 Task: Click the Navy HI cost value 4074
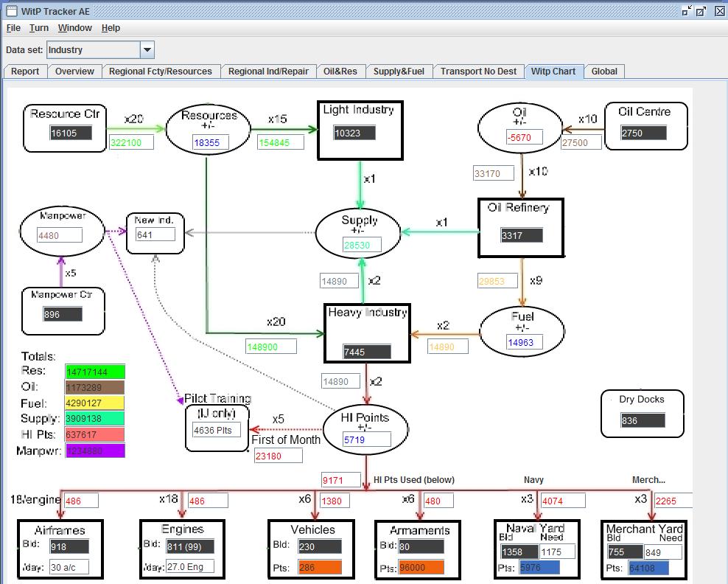click(563, 501)
